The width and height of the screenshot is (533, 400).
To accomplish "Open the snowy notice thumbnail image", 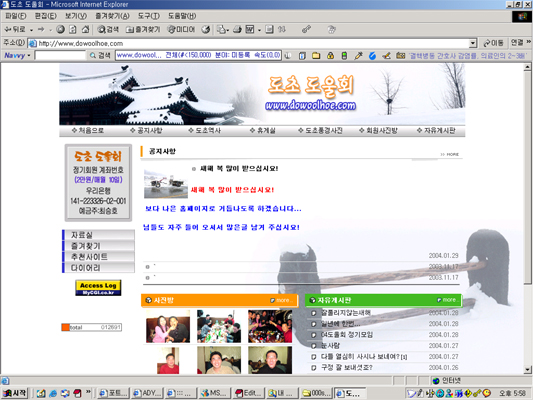I will click(166, 184).
